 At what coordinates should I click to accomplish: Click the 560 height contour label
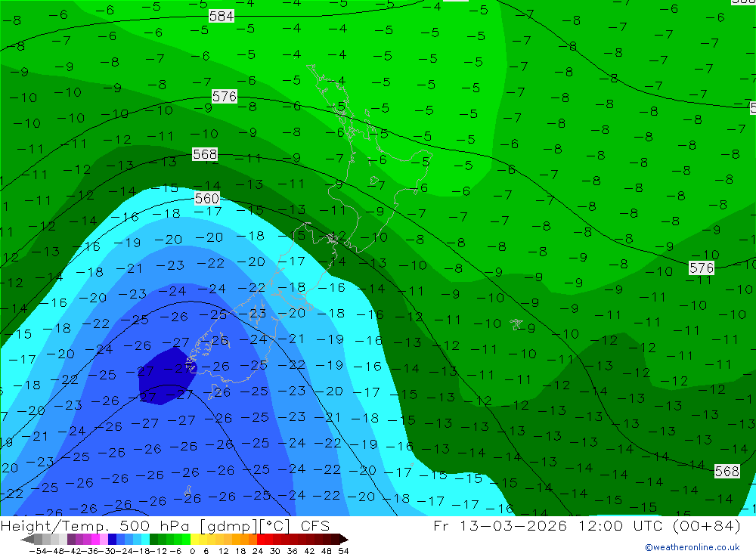pos(207,198)
